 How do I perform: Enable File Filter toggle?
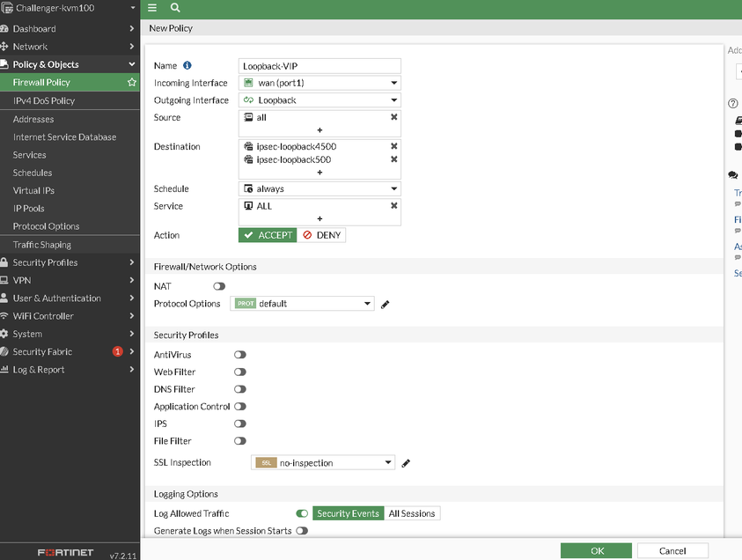click(x=240, y=441)
